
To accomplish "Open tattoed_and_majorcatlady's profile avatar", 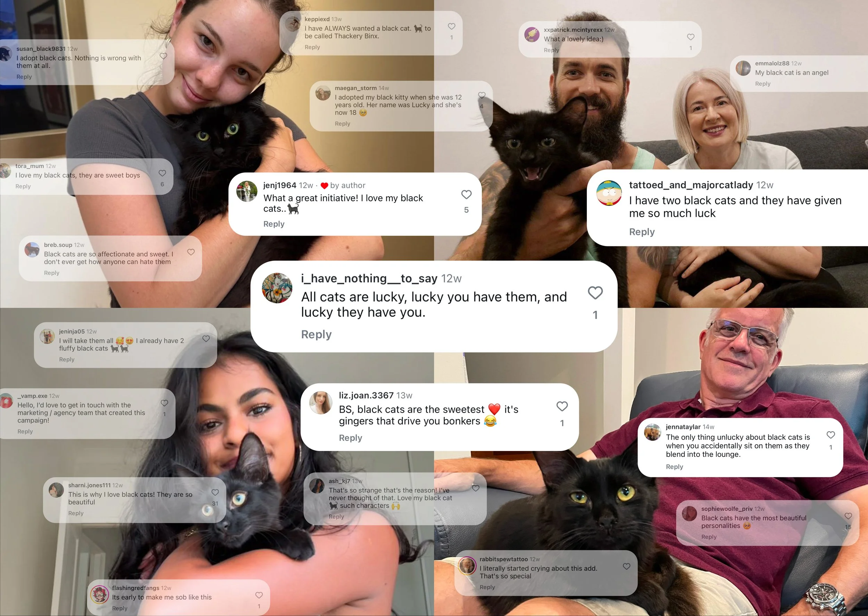I will click(x=609, y=193).
